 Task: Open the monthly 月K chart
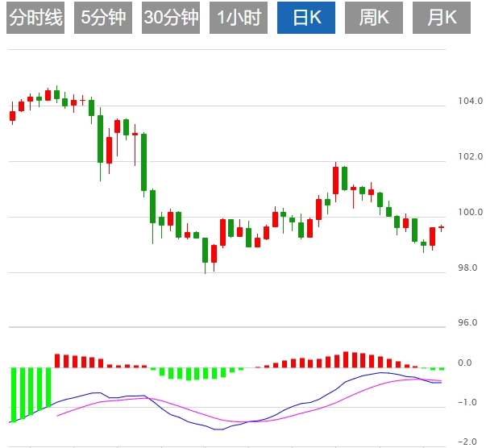tap(441, 18)
